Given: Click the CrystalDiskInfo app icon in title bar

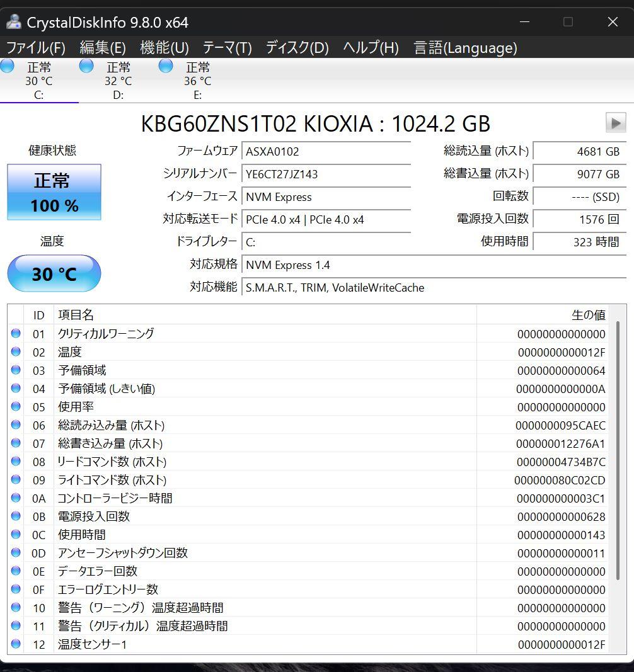Looking at the screenshot, I should [13, 22].
